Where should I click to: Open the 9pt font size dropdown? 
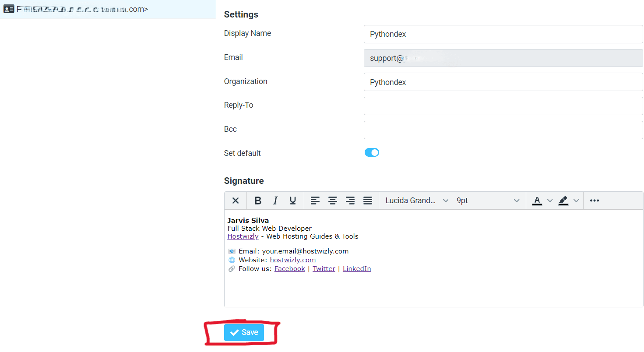pyautogui.click(x=488, y=200)
